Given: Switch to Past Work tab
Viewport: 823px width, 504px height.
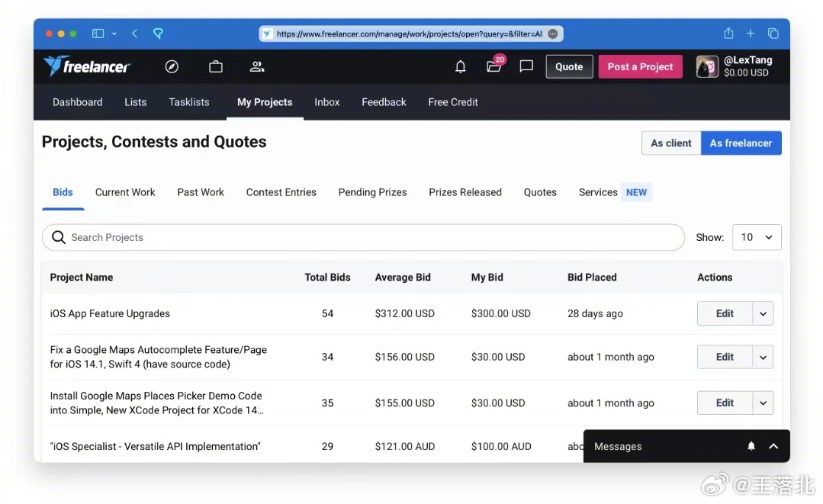Looking at the screenshot, I should point(201,192).
